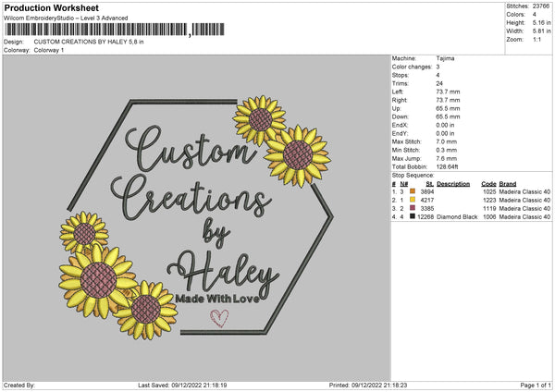The height and width of the screenshot is (392, 555).
Task: Click the Haley script lettering
Action: pos(224,274)
